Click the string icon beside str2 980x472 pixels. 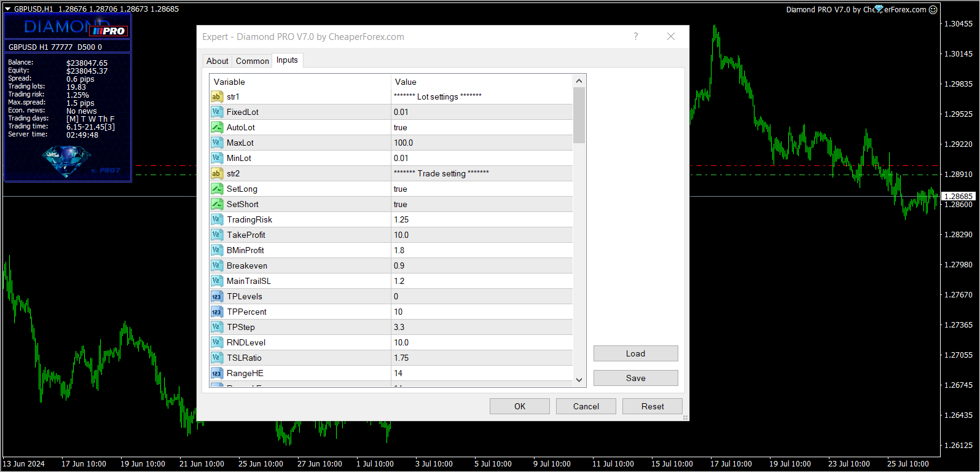point(217,173)
